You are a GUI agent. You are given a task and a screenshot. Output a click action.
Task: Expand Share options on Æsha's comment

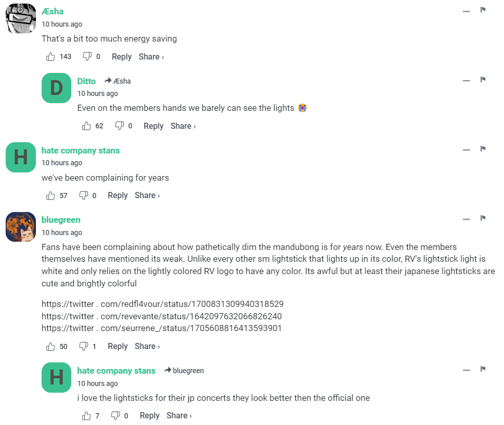151,56
